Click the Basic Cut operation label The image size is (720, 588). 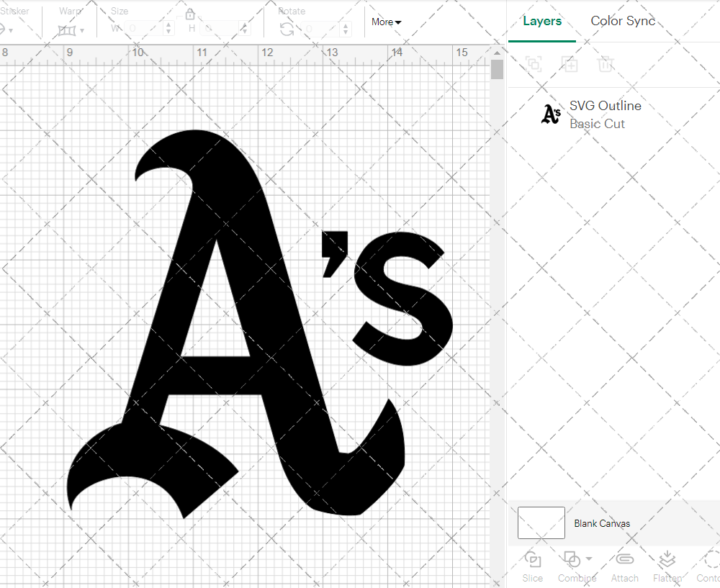pyautogui.click(x=597, y=124)
